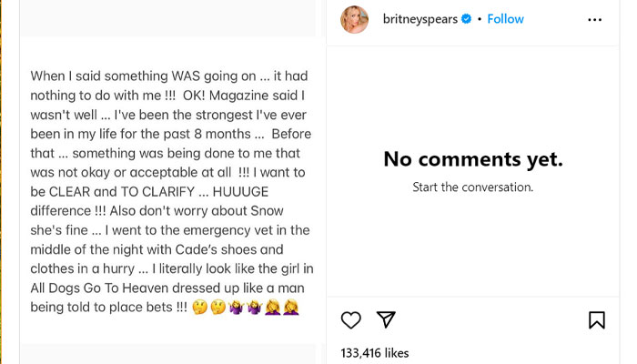View the 133,416 likes list
The image size is (637, 364).
coord(374,352)
